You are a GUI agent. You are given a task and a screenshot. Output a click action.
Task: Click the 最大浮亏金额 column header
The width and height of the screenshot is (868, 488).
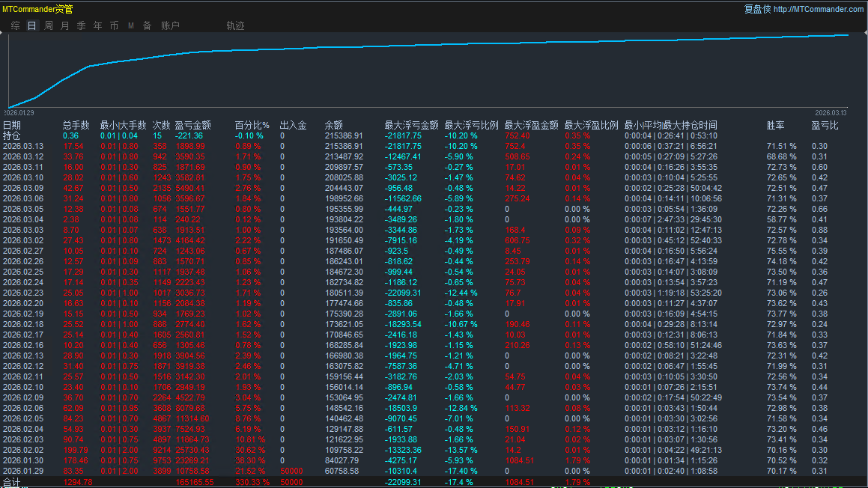tap(411, 125)
